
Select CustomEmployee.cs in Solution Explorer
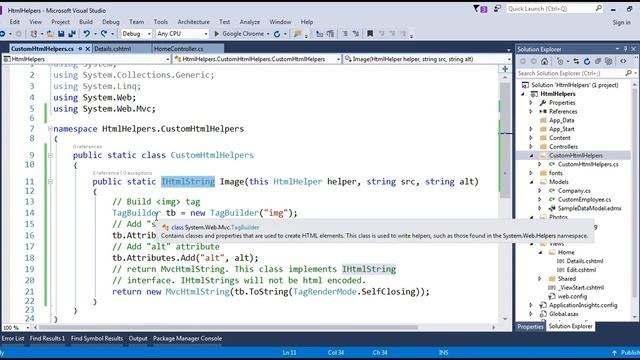coord(584,200)
